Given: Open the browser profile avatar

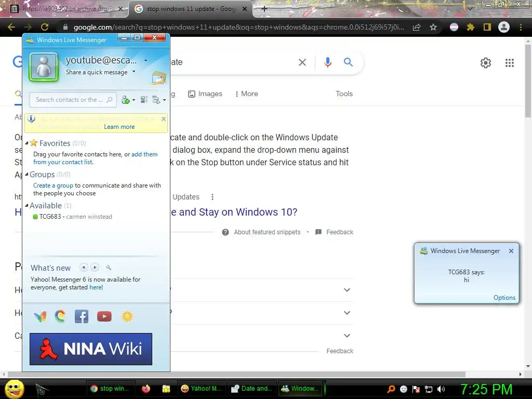Looking at the screenshot, I should (x=504, y=27).
